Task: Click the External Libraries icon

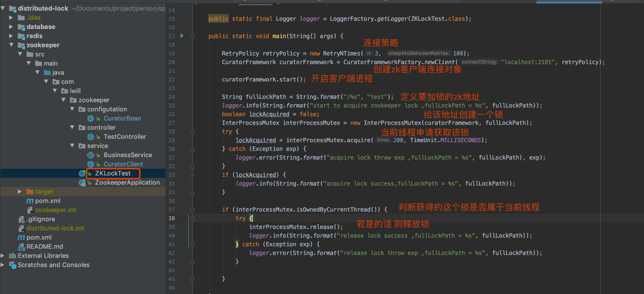Action: pyautogui.click(x=13, y=256)
